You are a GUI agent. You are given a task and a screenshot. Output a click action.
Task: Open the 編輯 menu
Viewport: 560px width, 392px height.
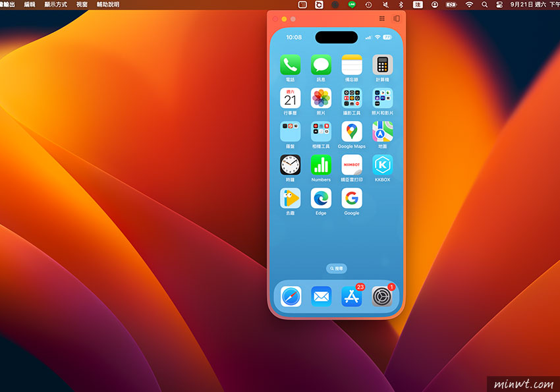pos(30,5)
